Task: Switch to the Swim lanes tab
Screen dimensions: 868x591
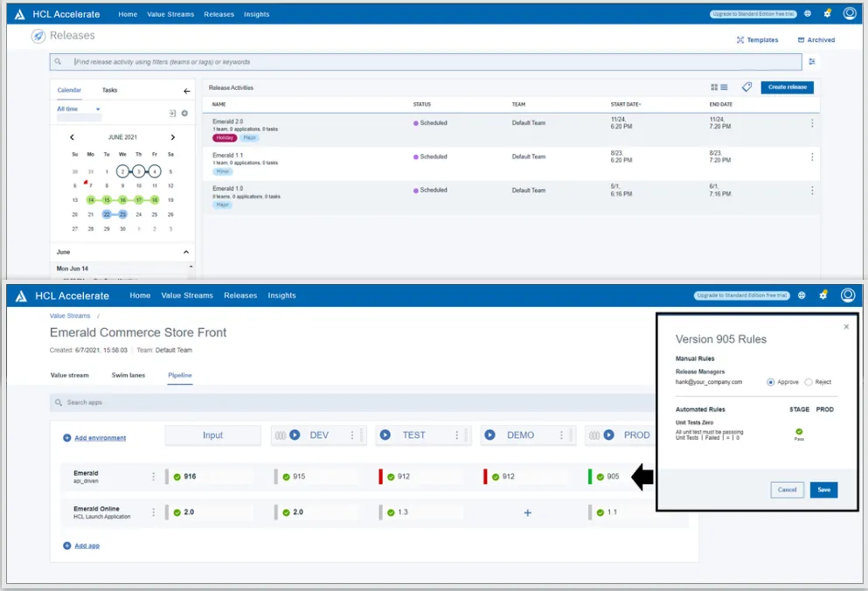Action: 128,375
